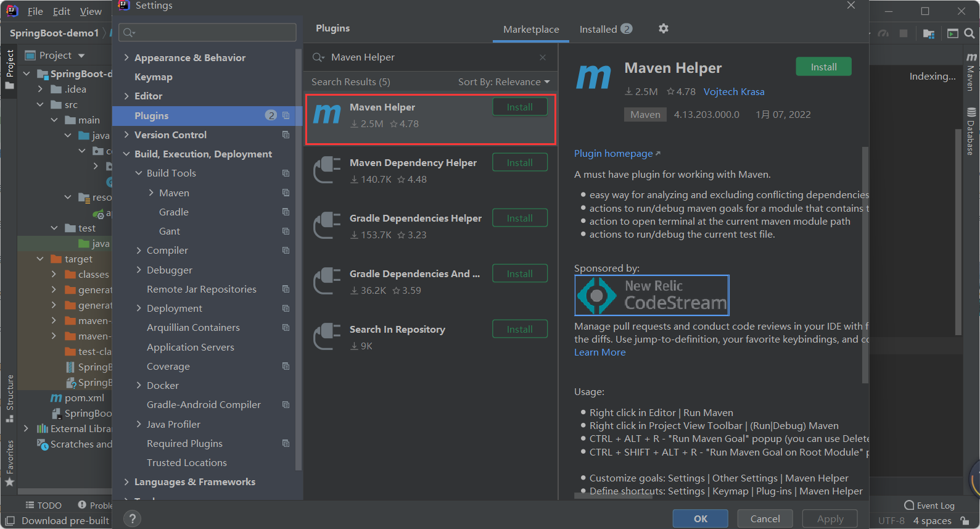Open the Structure tool window
Image resolution: width=980 pixels, height=529 pixels.
tap(9, 398)
